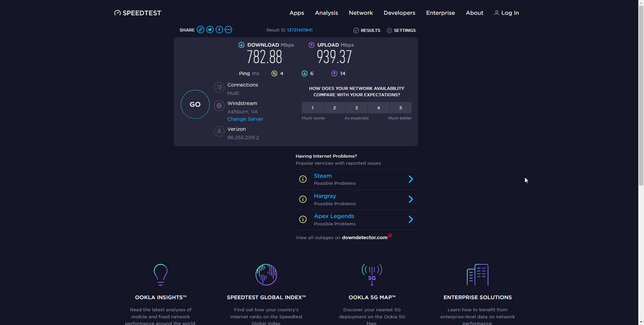Open the About menu
The image size is (644, 325).
pos(475,13)
